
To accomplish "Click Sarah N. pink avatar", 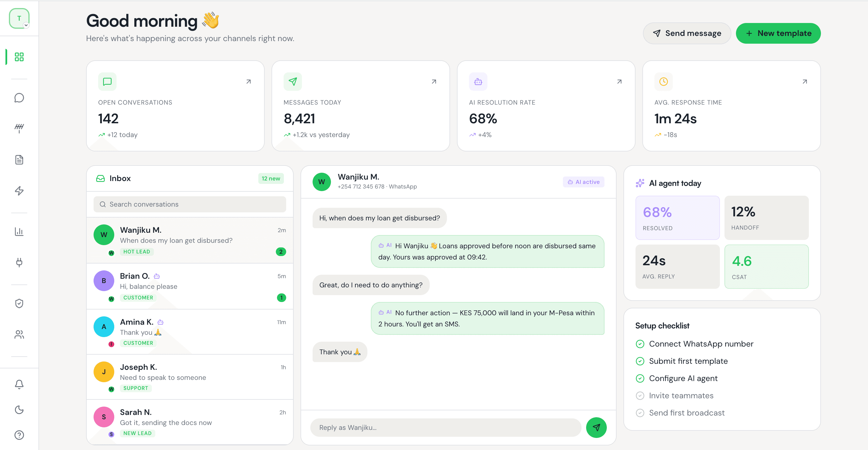I will [x=104, y=417].
